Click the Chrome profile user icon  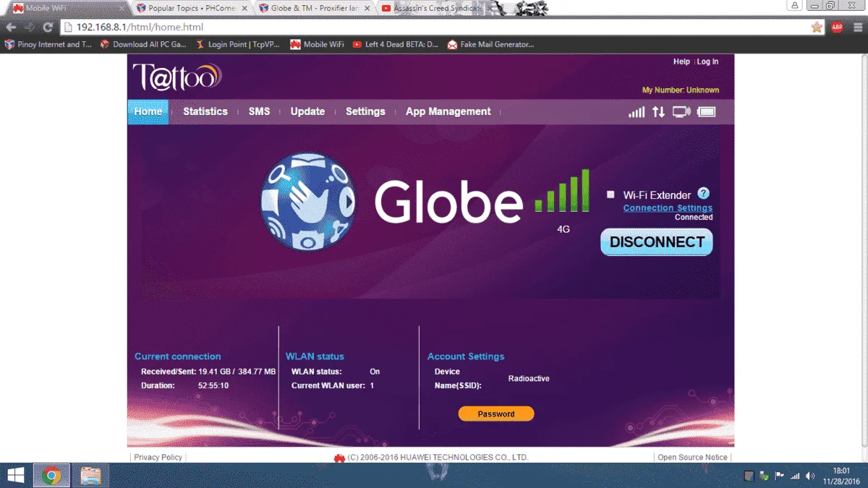click(x=795, y=5)
